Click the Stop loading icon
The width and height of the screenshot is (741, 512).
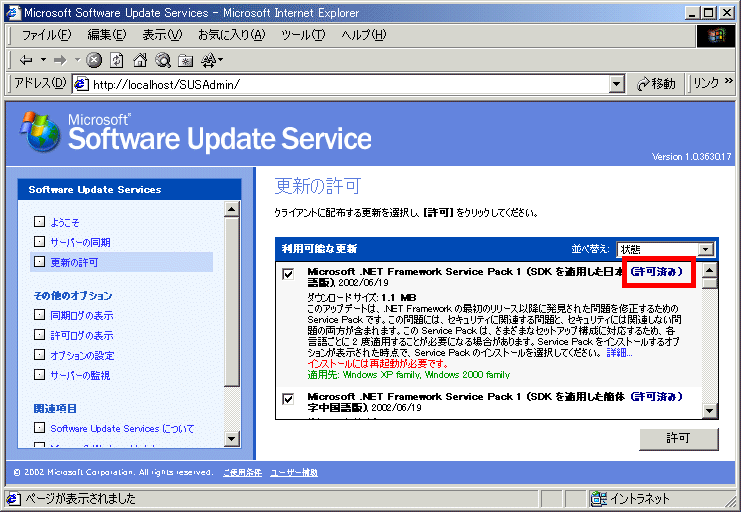point(94,60)
